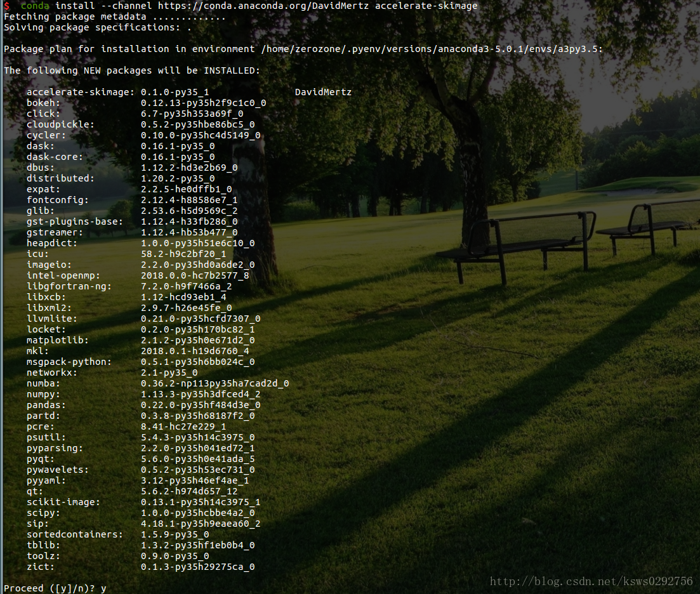Click numba version 0.36.2-np113py35ha7cad2d_0

tap(215, 383)
